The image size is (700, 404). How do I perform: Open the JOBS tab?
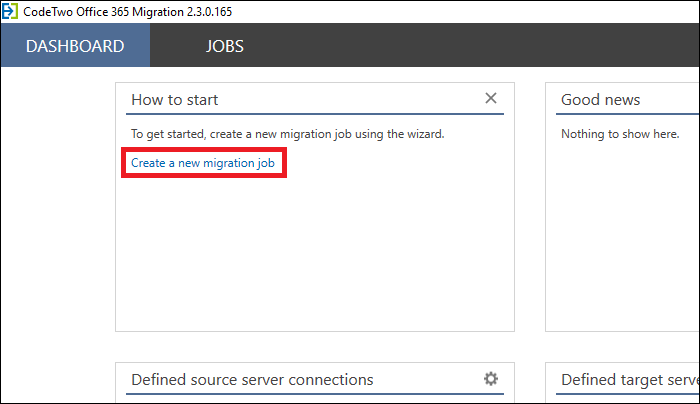225,46
